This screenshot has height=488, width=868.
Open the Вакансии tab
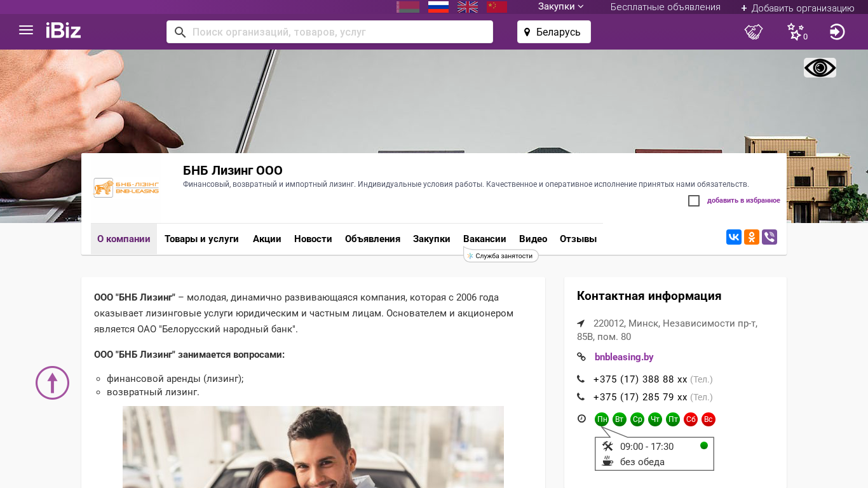point(484,239)
